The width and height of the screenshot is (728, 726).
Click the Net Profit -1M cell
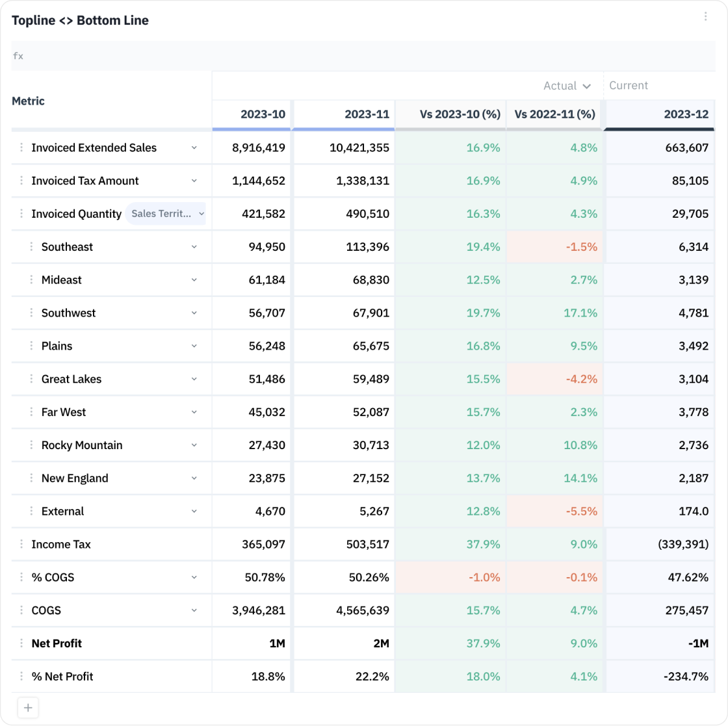[x=659, y=643]
